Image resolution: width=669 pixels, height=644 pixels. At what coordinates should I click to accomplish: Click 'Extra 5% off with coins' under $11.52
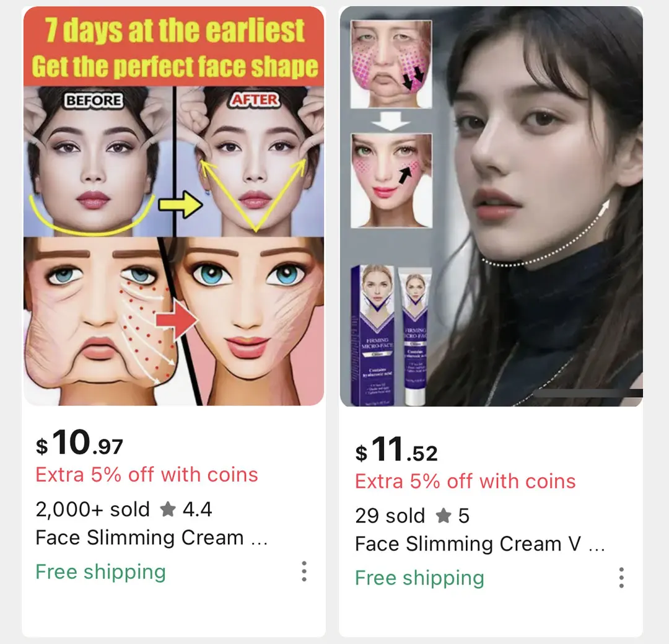tap(465, 481)
